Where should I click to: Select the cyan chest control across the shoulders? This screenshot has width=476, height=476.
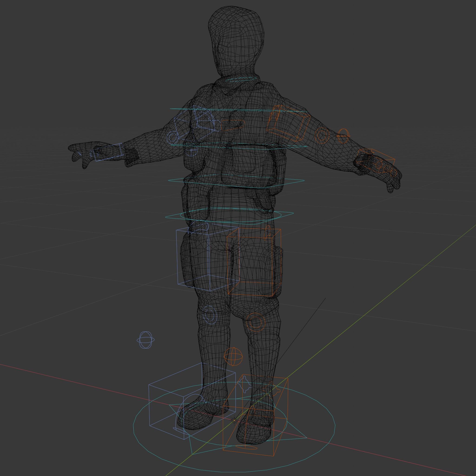coord(238,110)
